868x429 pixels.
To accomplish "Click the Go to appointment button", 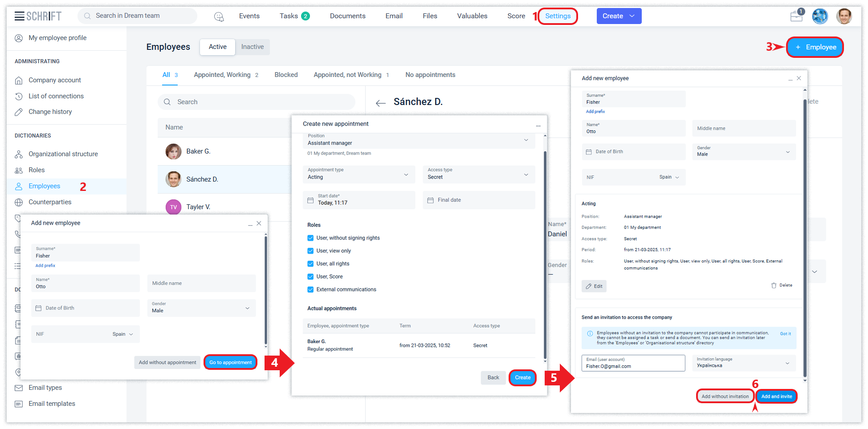I will coord(230,362).
